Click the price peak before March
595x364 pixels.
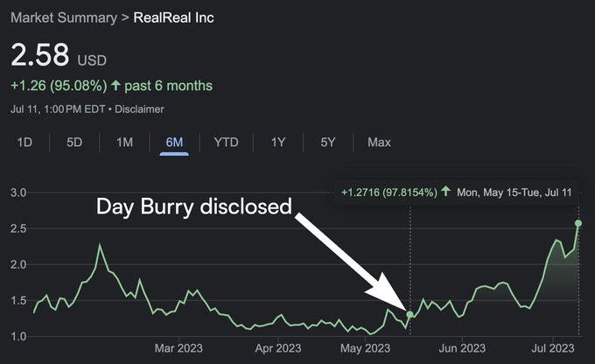(101, 246)
